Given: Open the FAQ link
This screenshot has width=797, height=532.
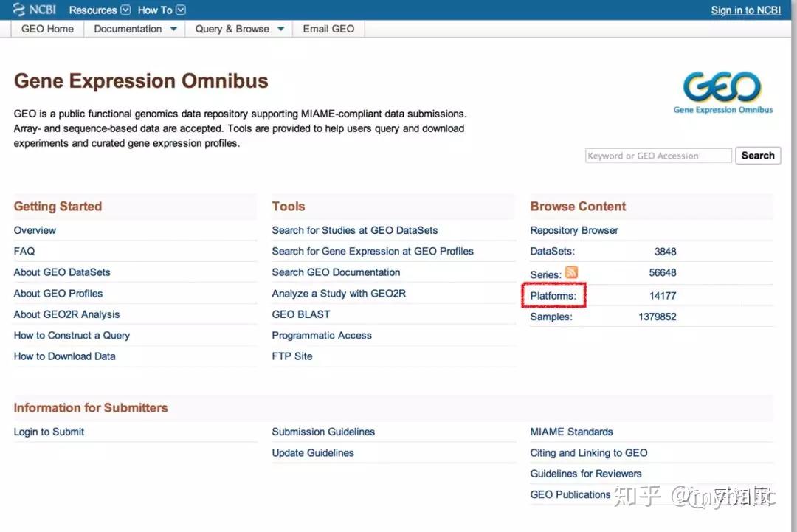Looking at the screenshot, I should [24, 251].
